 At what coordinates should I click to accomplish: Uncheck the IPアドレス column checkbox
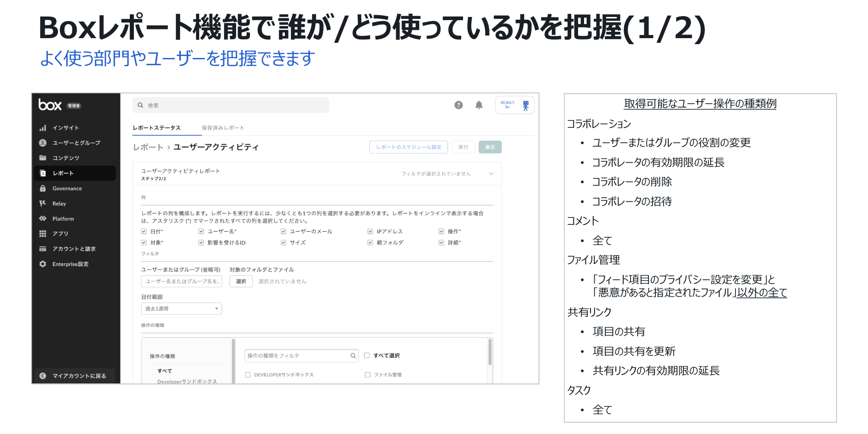370,231
